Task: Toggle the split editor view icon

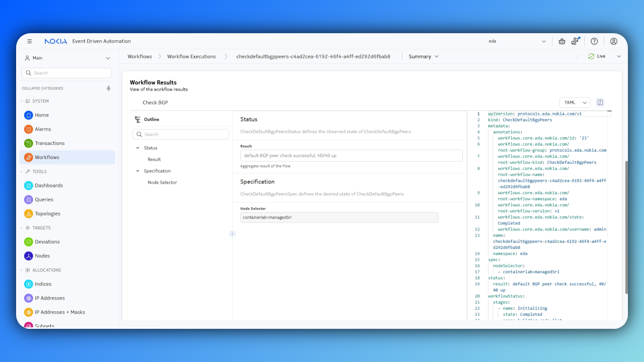Action: click(600, 102)
